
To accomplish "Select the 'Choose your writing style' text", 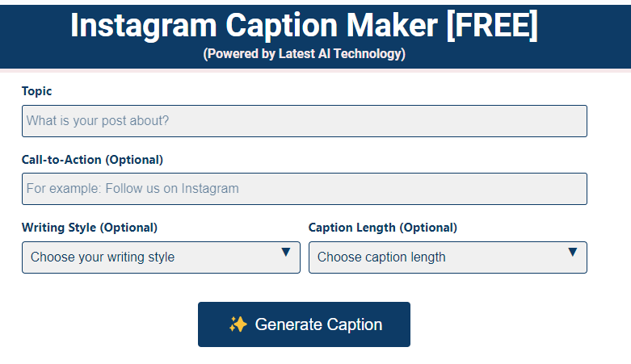I will 103,257.
